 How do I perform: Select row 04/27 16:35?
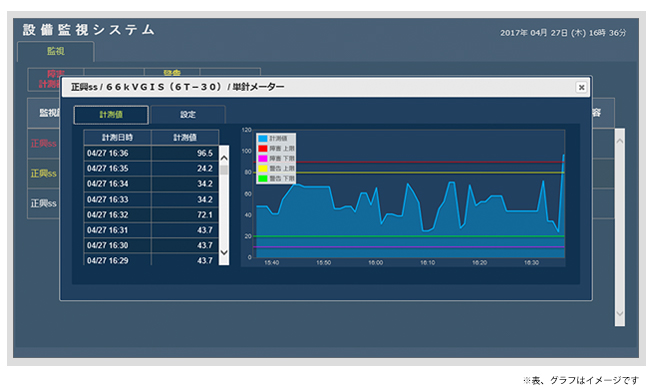click(x=151, y=168)
